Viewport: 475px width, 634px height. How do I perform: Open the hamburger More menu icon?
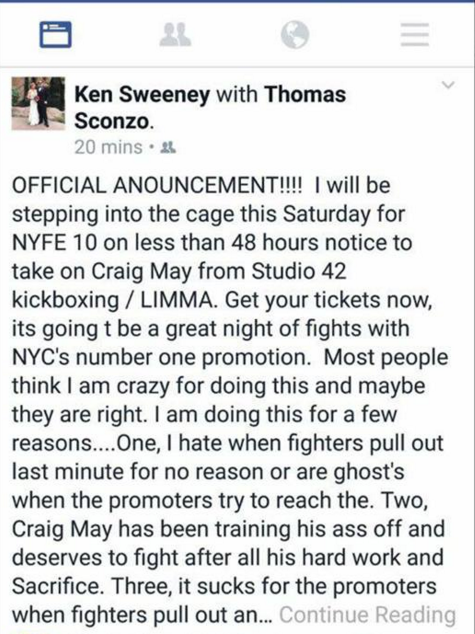pos(415,34)
